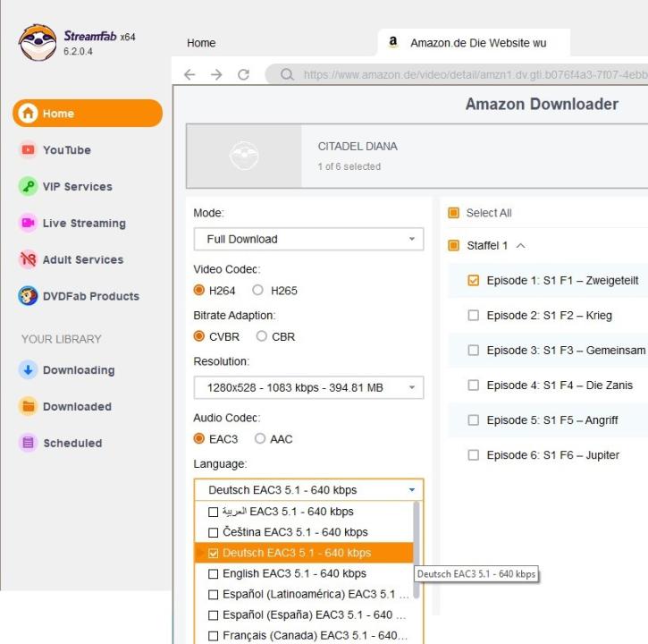Check the Español (España) language option
Screen dimensions: 648x644
(x=213, y=615)
